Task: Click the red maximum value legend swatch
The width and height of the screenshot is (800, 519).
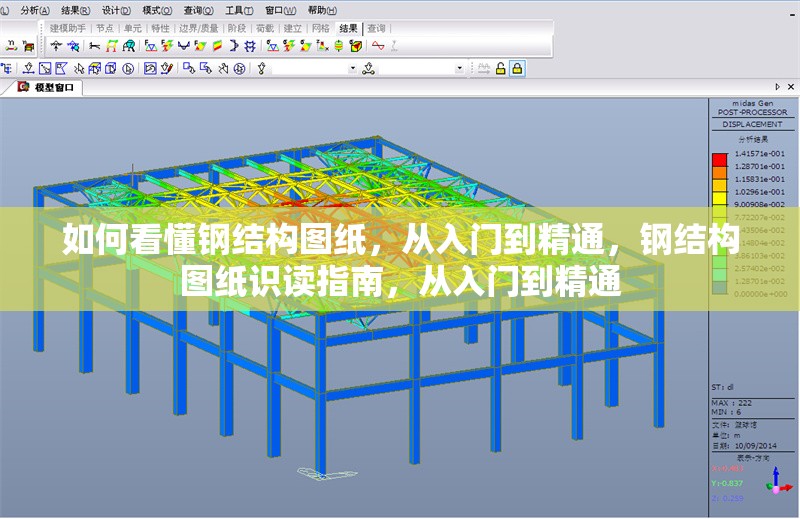Action: (x=718, y=158)
